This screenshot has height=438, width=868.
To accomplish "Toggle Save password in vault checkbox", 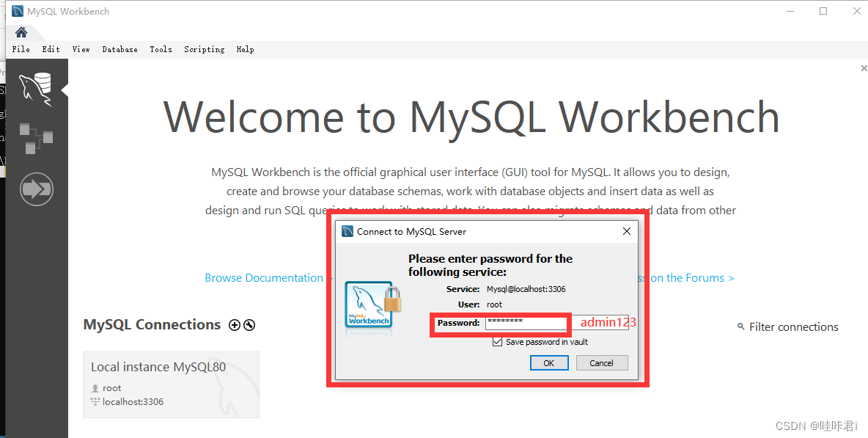I will click(x=497, y=342).
